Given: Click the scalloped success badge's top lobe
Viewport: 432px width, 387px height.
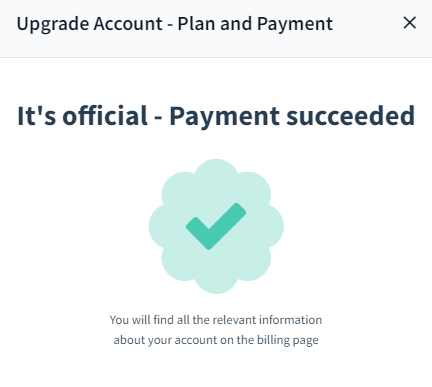Looking at the screenshot, I should (216, 173).
